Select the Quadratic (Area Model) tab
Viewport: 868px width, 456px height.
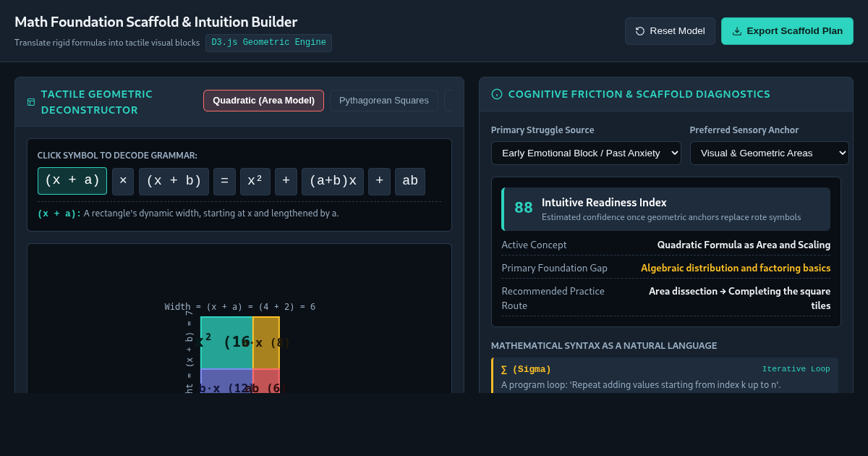coord(263,101)
